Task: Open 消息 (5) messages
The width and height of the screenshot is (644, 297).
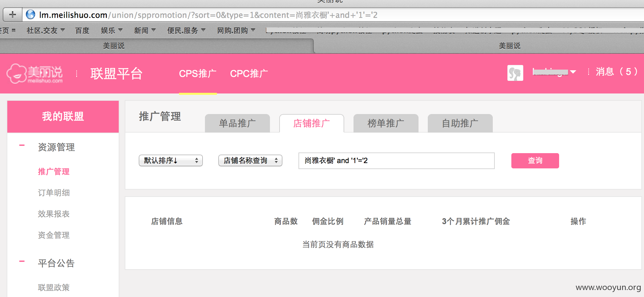Action: (x=616, y=72)
